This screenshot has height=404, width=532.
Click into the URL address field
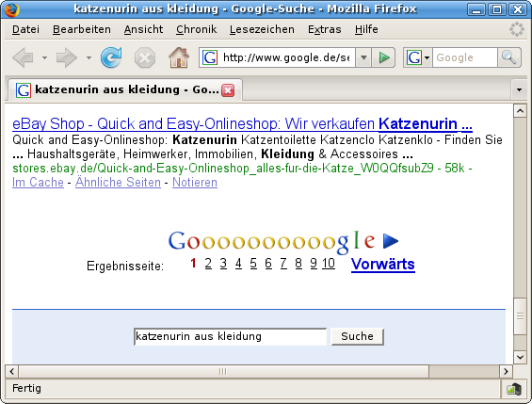point(286,57)
